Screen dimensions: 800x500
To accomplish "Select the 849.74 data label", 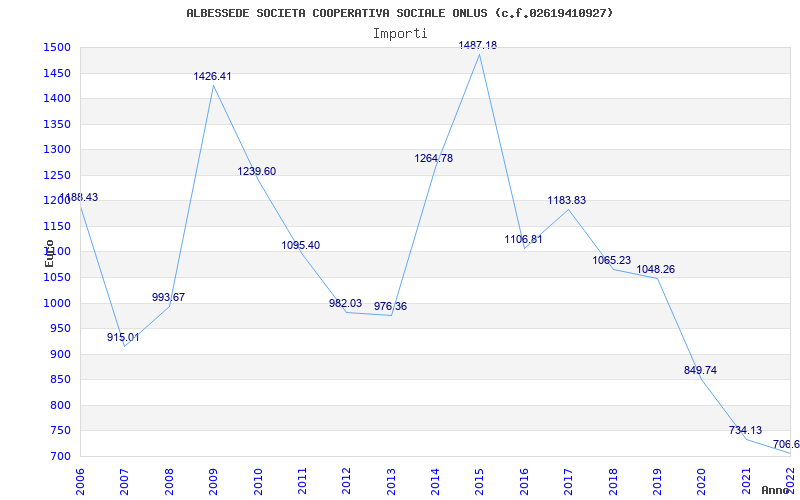I will click(701, 370).
